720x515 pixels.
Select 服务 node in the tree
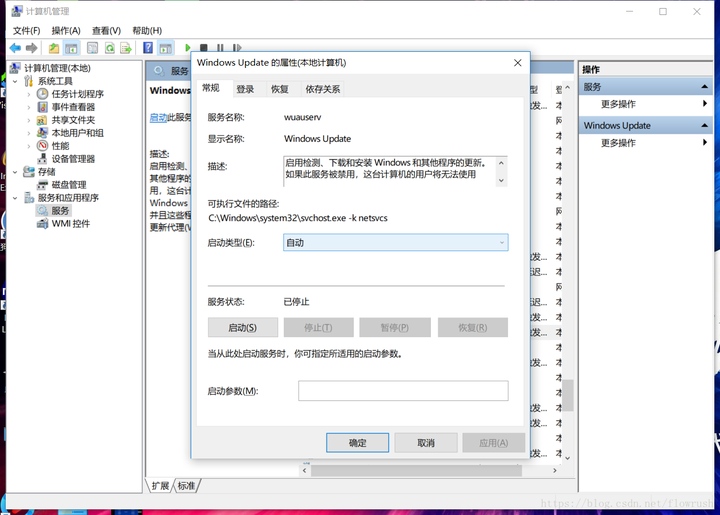[60, 211]
